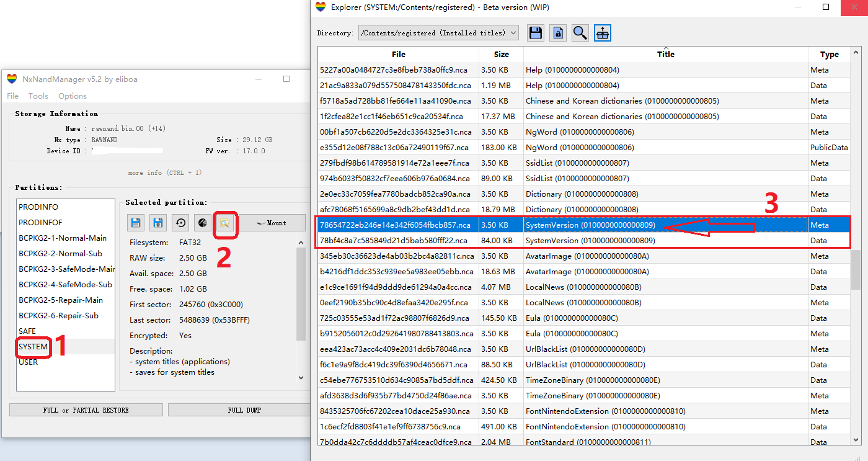Sort by the Size column header

coord(502,54)
